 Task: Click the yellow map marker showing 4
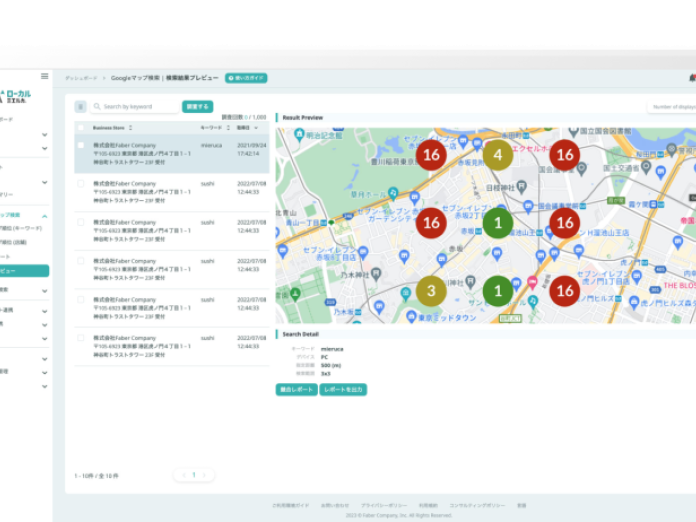(498, 154)
